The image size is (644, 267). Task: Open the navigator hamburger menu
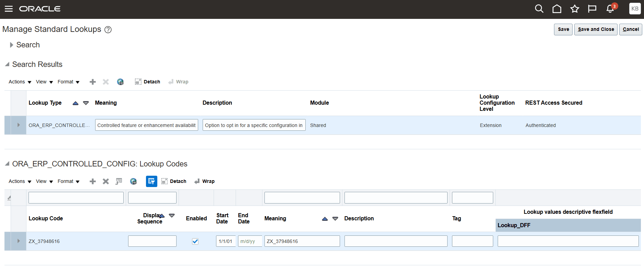(x=9, y=9)
